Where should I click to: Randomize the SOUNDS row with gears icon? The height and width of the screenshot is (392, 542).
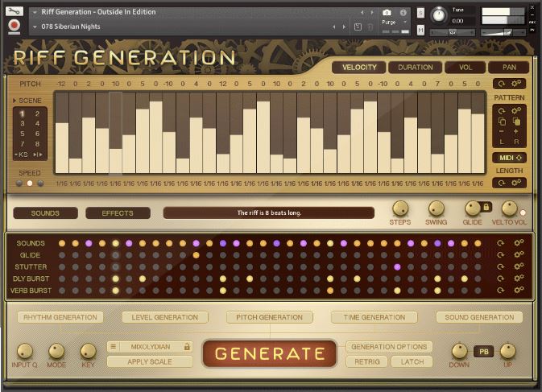519,243
